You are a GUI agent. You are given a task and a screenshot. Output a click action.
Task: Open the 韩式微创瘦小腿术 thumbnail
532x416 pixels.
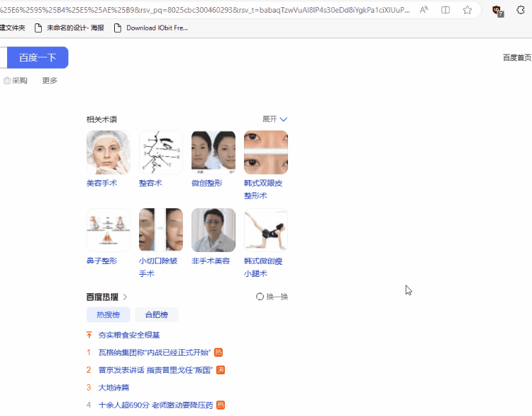click(266, 230)
